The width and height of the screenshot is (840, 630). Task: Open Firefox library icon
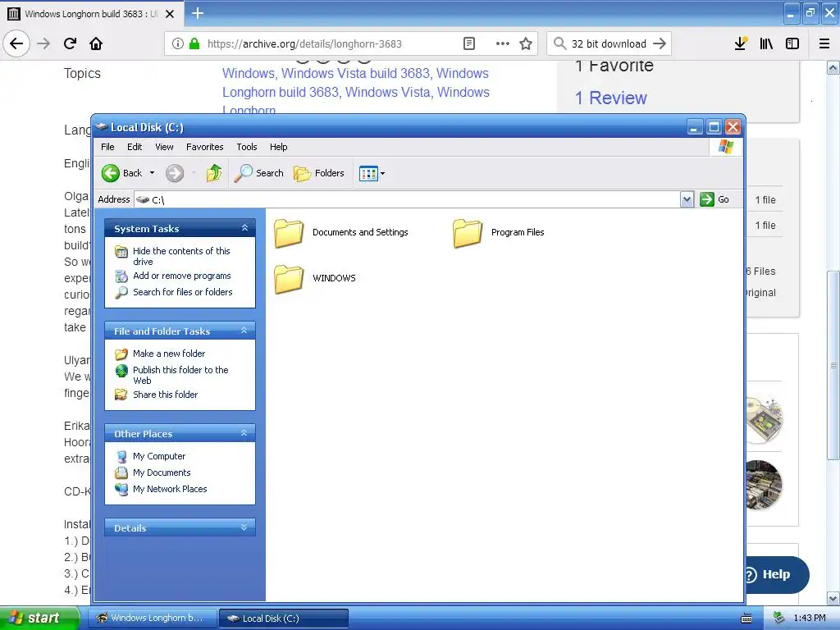(x=766, y=44)
